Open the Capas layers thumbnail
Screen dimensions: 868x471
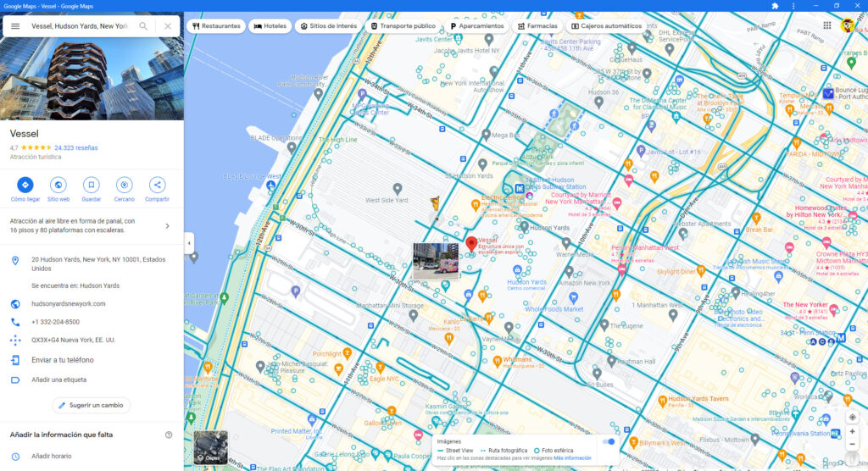click(210, 446)
